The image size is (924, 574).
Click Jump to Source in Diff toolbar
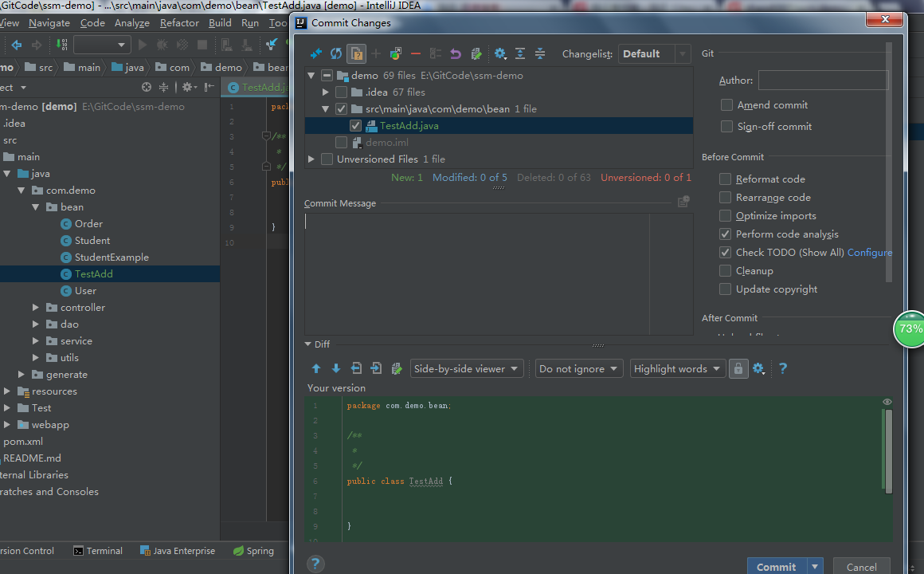[x=397, y=368]
